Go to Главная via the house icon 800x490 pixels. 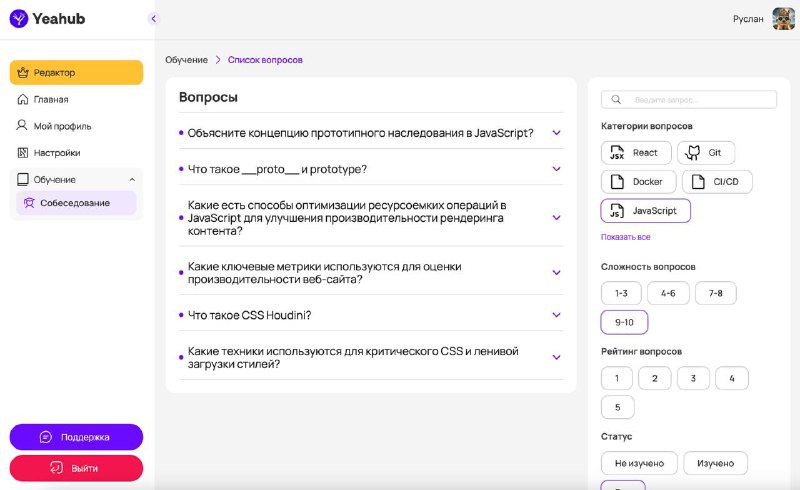tap(23, 99)
